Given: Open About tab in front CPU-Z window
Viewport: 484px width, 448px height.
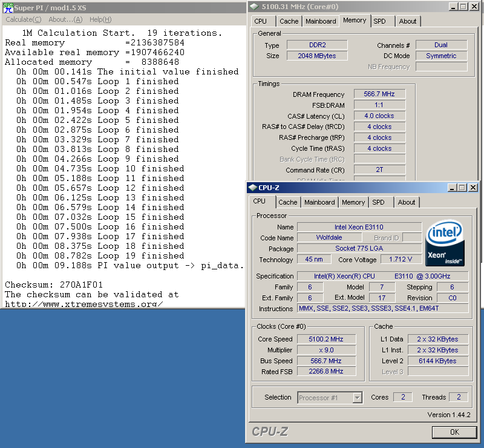Looking at the screenshot, I should [406, 202].
